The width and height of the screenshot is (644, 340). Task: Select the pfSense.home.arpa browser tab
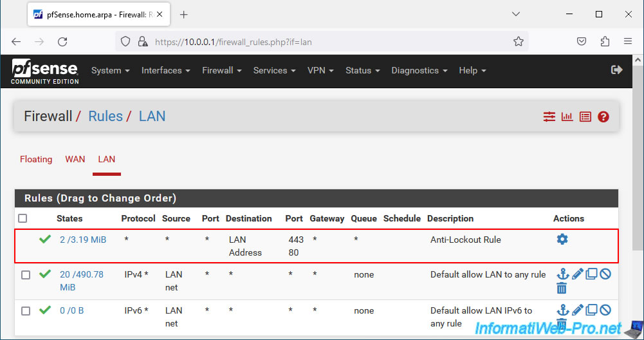(98, 14)
